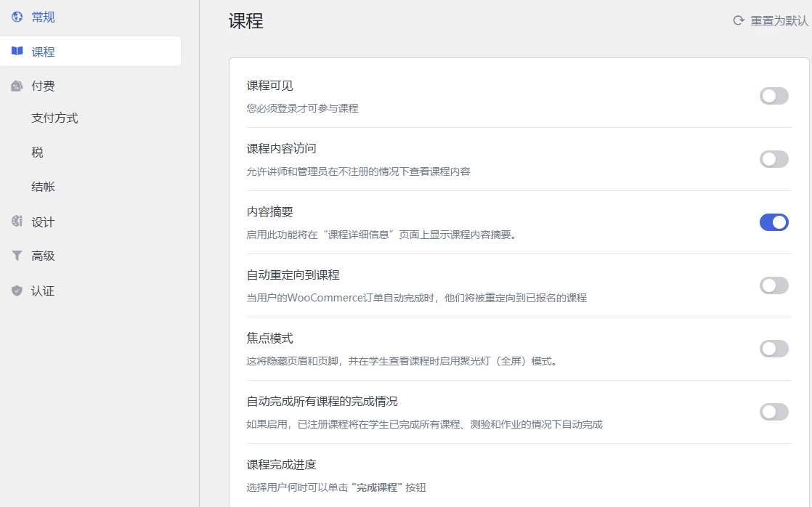
Task: Click the monetization icon next to 付费
Action: 17,85
